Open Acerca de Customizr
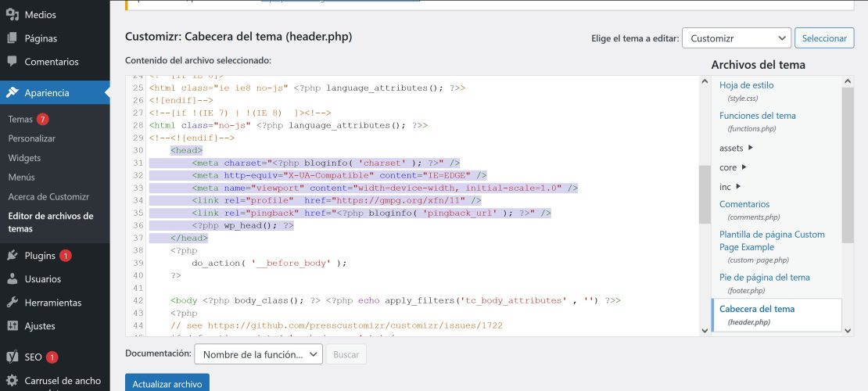The image size is (868, 391). [x=48, y=196]
